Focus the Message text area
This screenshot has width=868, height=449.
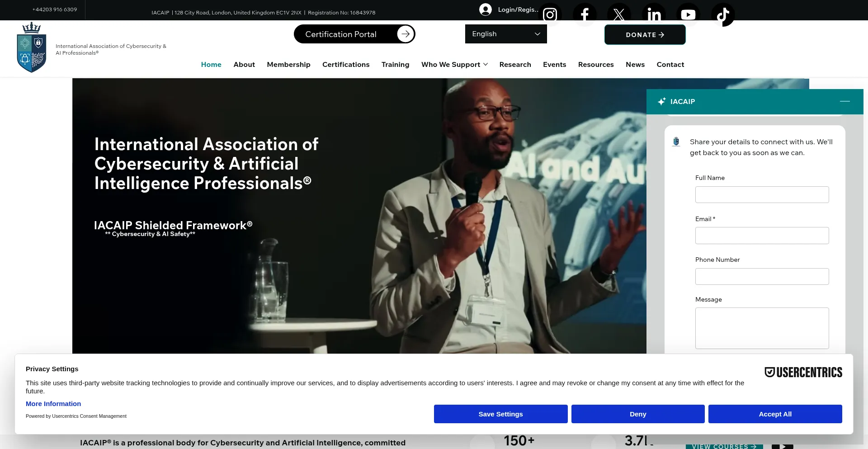click(x=762, y=328)
